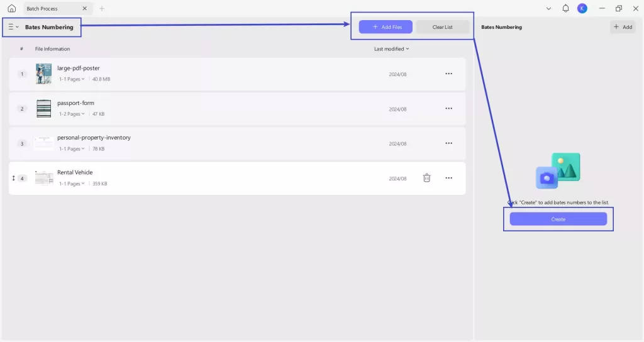
Task: Click the row number 3 badge
Action: pyautogui.click(x=22, y=144)
